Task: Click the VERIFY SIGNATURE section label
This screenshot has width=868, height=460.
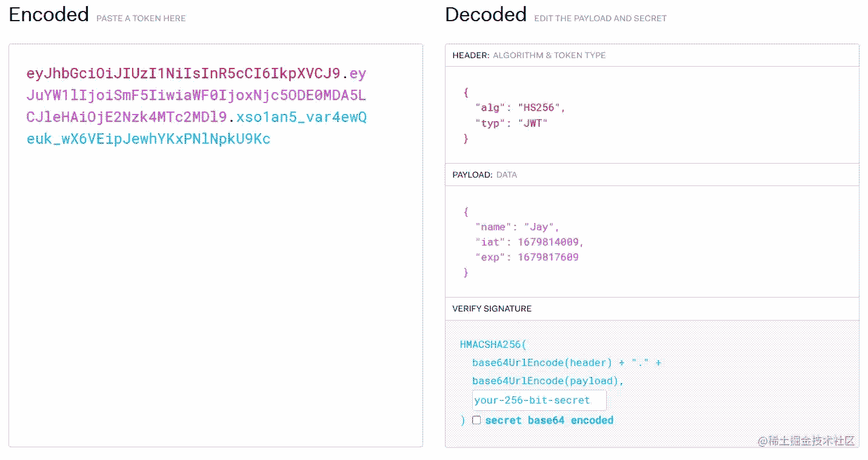Action: tap(492, 308)
